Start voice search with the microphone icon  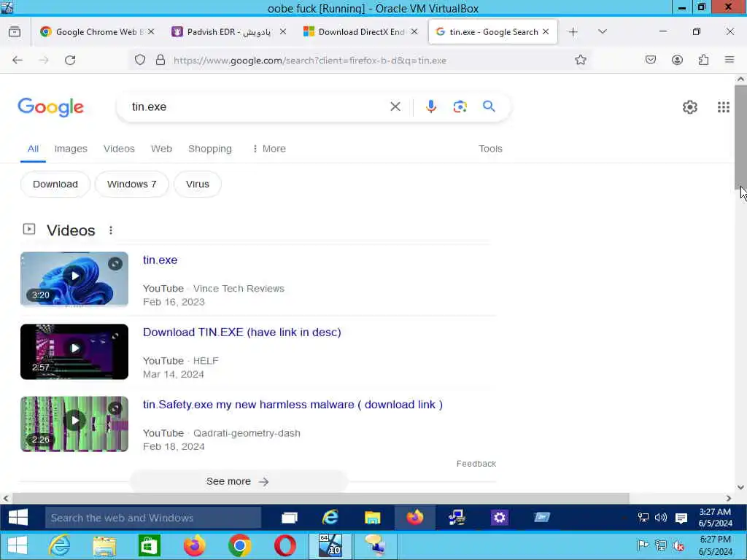431,106
